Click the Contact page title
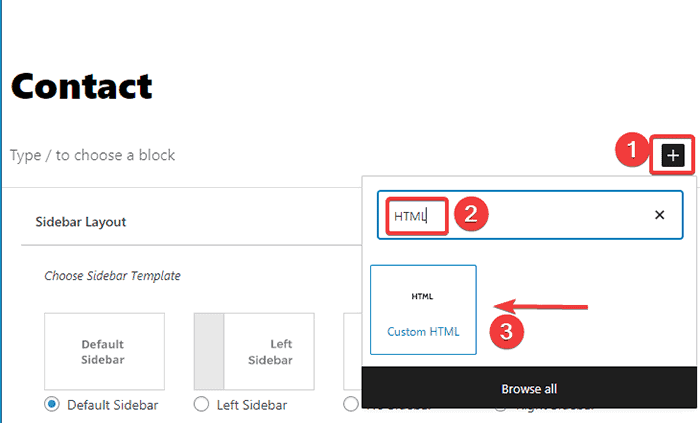 (82, 87)
